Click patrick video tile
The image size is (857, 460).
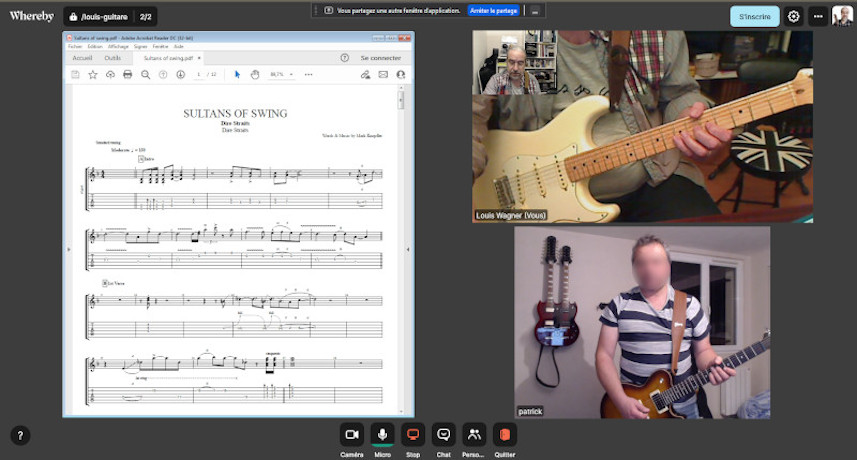click(x=642, y=322)
